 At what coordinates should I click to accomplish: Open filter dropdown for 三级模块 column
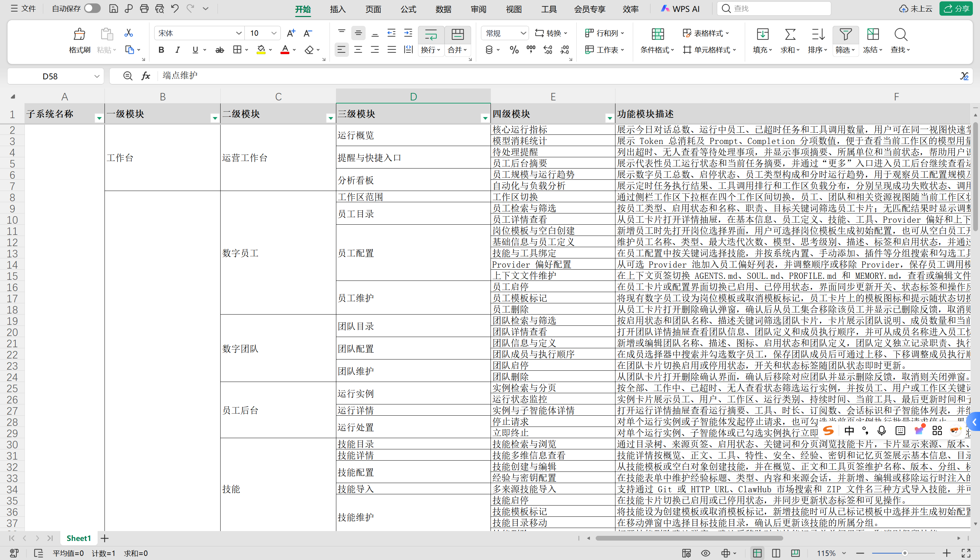pos(485,118)
